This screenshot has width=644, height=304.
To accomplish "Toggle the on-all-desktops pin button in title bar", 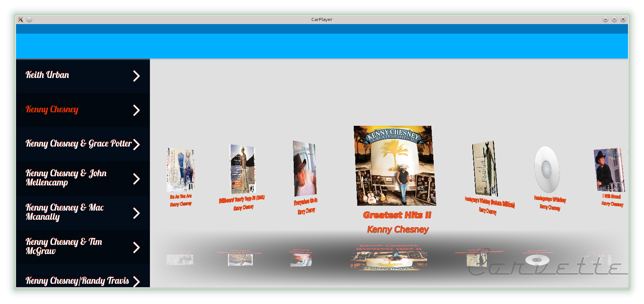I will [x=29, y=20].
